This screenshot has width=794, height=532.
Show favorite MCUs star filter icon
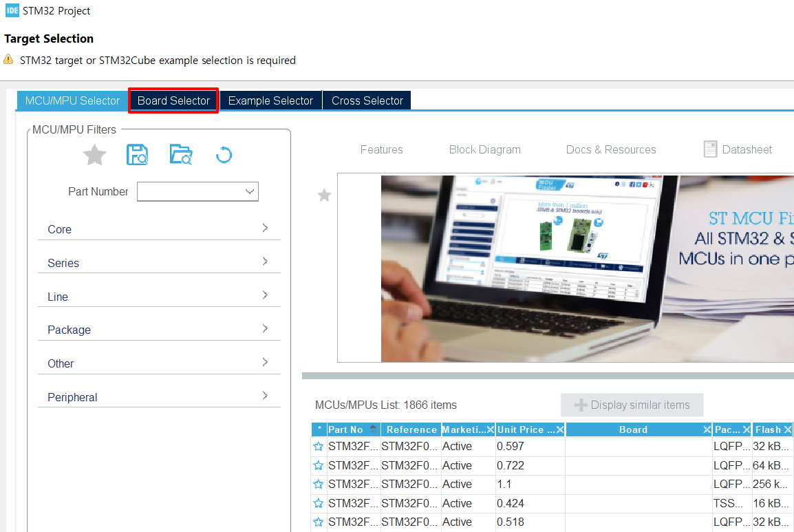point(94,155)
